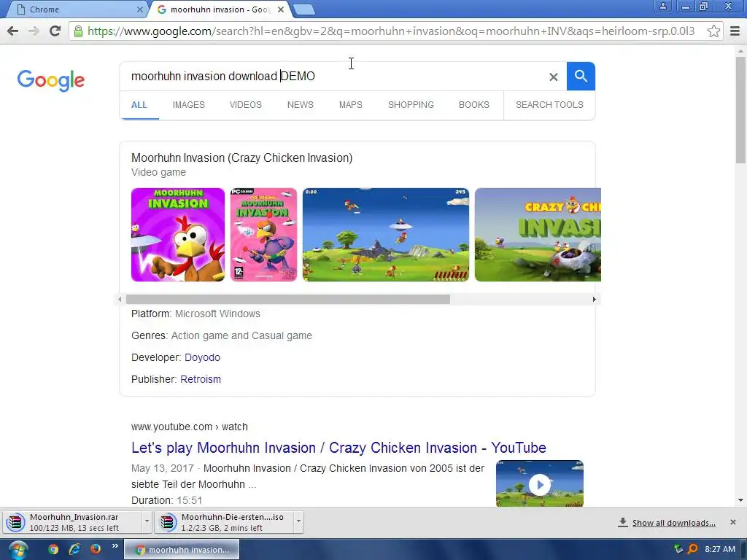Open SEARCH TOOLS
The width and height of the screenshot is (747, 560).
click(x=549, y=105)
